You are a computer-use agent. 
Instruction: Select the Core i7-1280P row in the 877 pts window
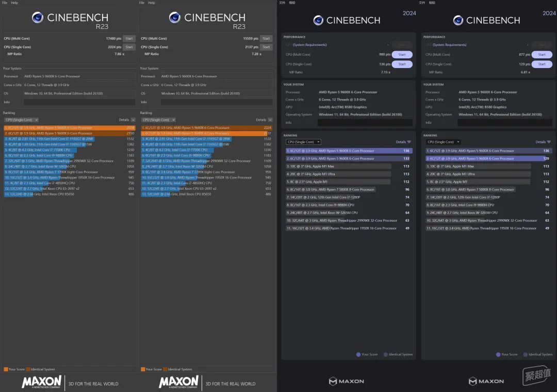(489, 197)
